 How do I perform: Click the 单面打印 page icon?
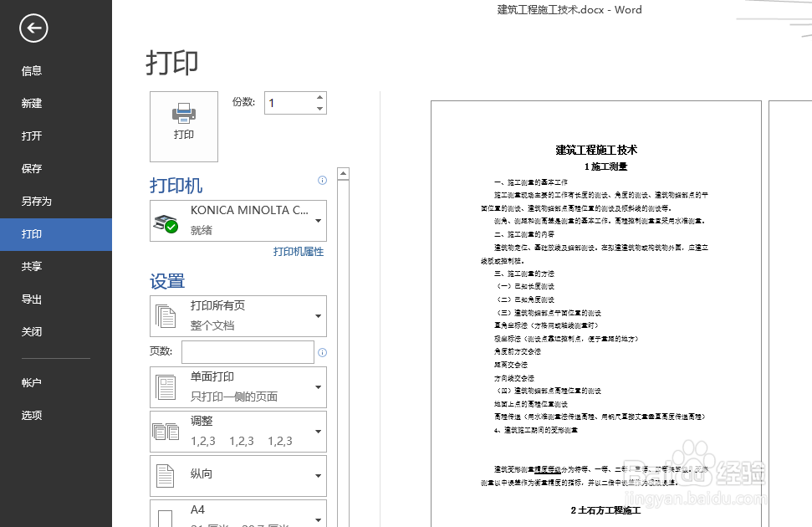coord(166,387)
